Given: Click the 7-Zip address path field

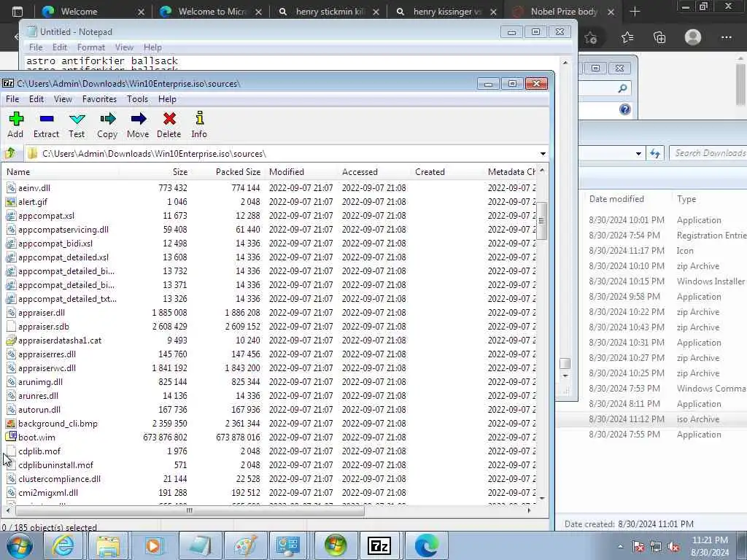Looking at the screenshot, I should [281, 154].
